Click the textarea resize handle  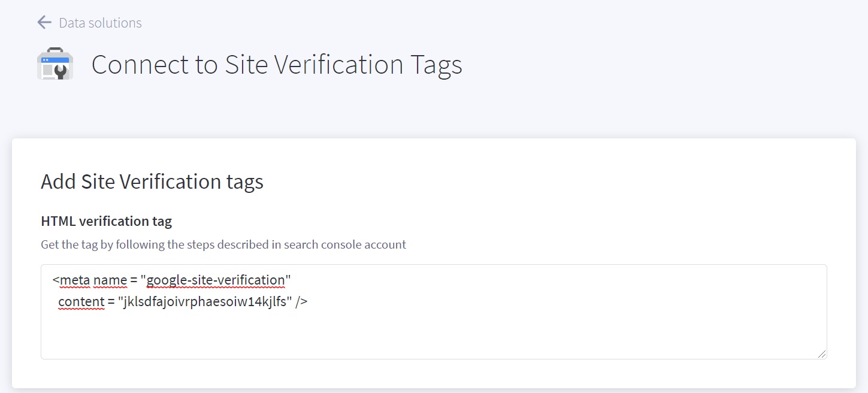coord(822,354)
